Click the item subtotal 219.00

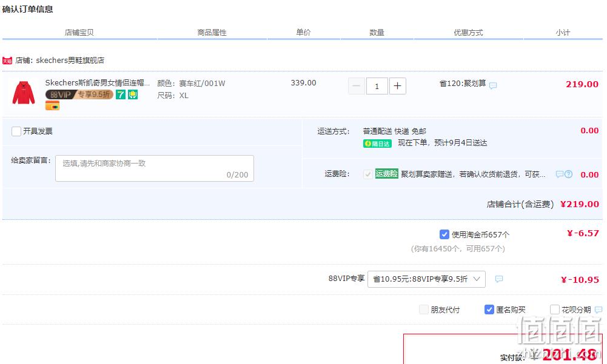click(x=582, y=84)
